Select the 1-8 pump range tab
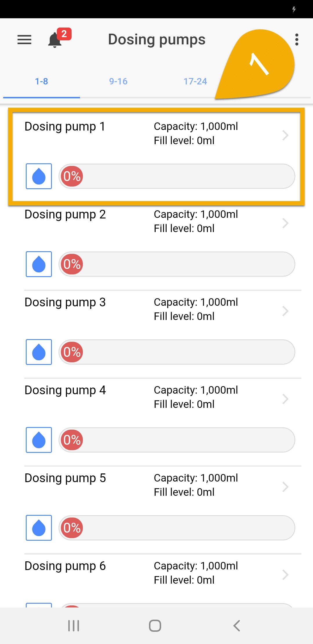313x644 pixels. click(41, 81)
